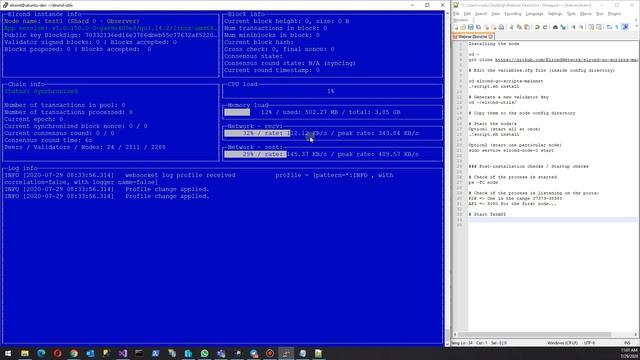Expand the Notepad++ toolbar overflow chevron
Screen dimensions: 640x360
[637, 25]
